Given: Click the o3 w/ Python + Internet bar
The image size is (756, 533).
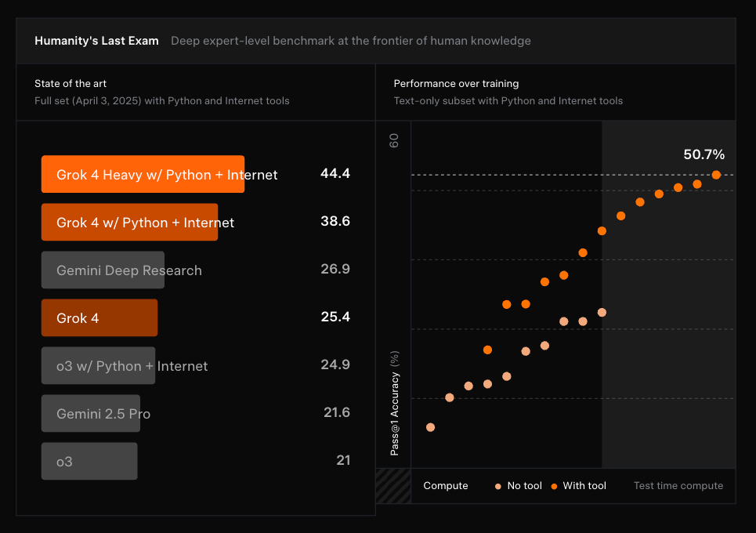Looking at the screenshot, I should 99,365.
